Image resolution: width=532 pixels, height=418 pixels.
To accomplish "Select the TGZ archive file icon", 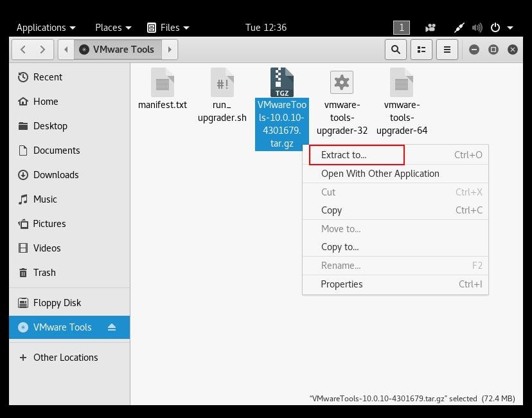I will (x=282, y=82).
